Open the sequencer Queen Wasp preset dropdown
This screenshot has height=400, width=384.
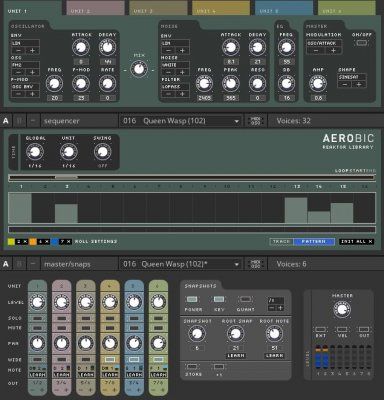click(x=181, y=121)
